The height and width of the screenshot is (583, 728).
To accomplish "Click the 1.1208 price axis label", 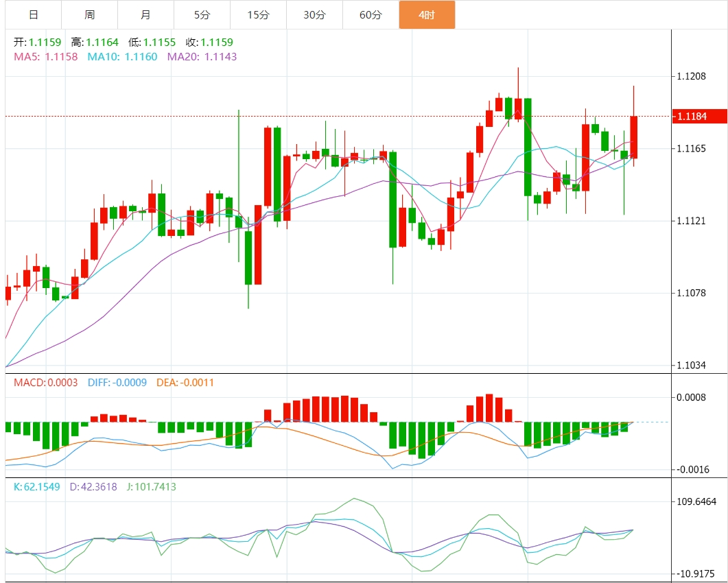I will coord(691,76).
